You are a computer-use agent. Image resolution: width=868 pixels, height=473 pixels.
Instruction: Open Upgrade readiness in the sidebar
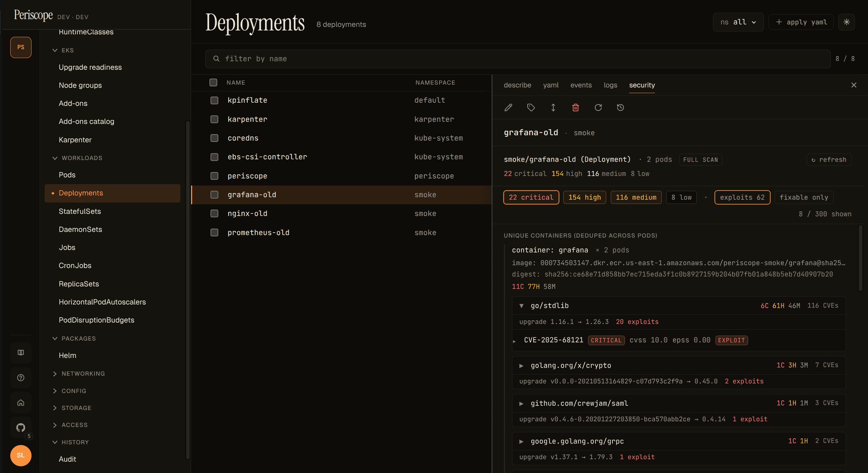tap(113, 67)
